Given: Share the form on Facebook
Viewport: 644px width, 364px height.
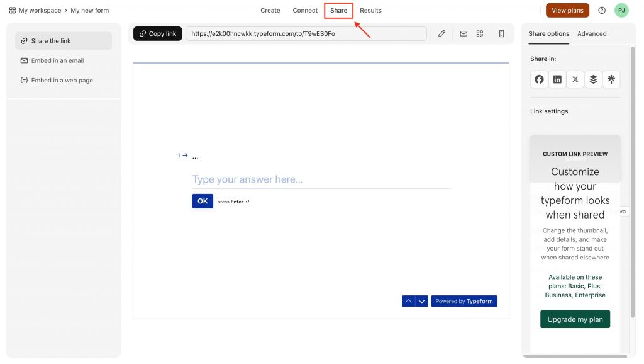Looking at the screenshot, I should pos(539,79).
